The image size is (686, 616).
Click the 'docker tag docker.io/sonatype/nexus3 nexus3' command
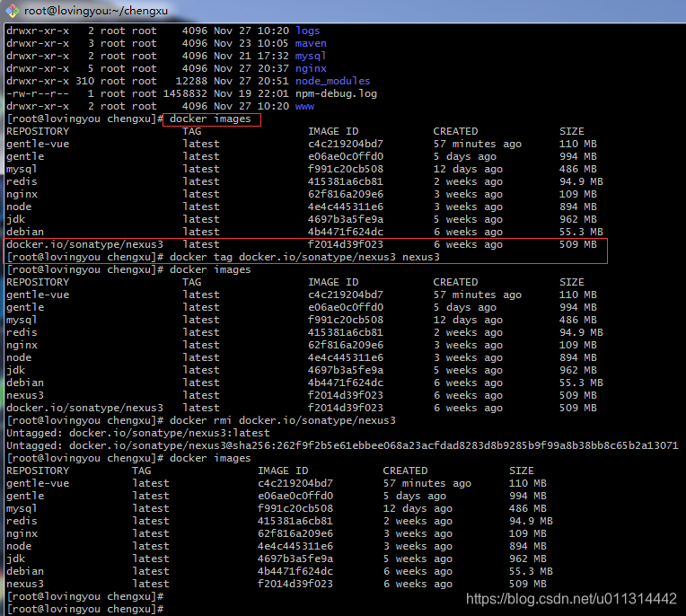[x=304, y=257]
